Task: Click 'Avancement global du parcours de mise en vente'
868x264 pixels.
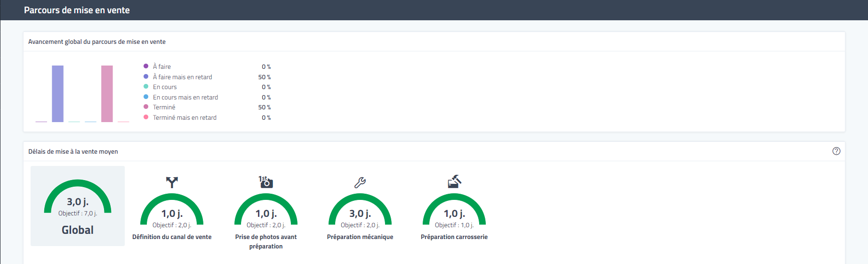Action: [x=97, y=41]
